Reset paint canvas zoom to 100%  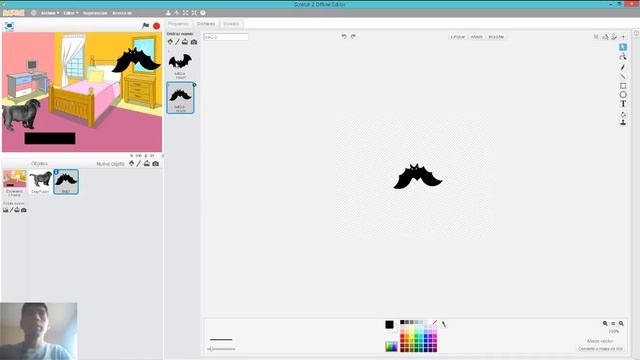tap(613, 323)
